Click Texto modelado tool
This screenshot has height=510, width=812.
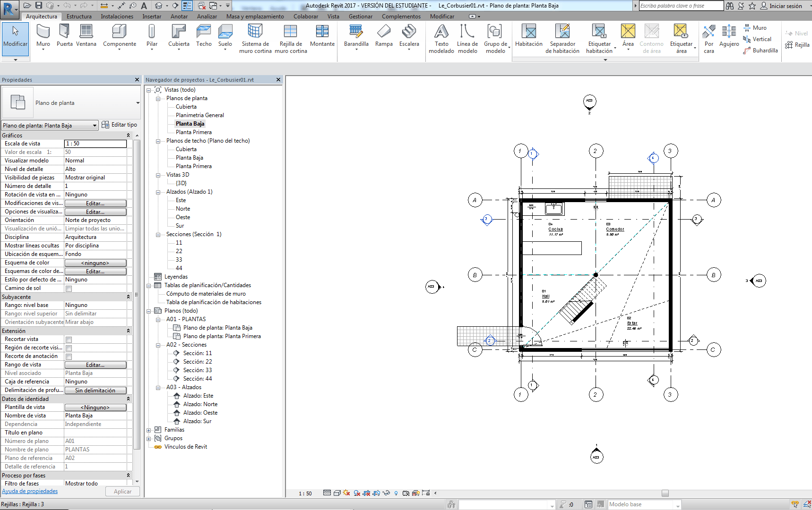pyautogui.click(x=441, y=39)
